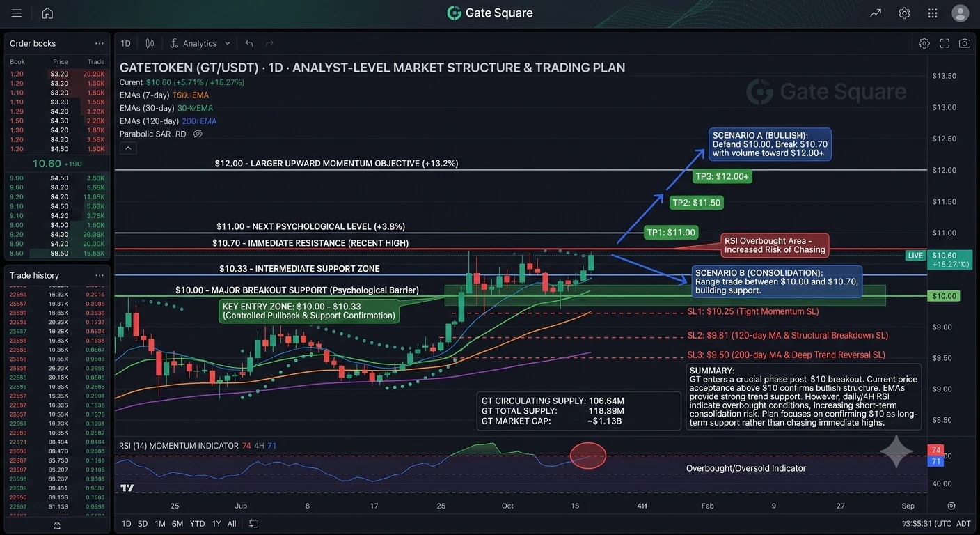Open the hamburger menu in the top bar
Viewport: 980px width, 535px height.
tap(17, 13)
